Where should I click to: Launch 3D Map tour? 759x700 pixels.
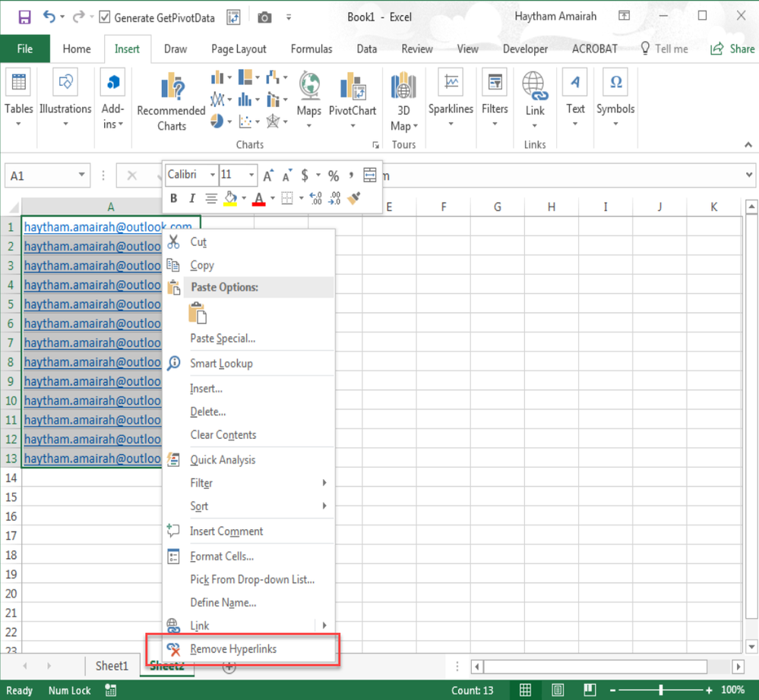coord(403,102)
